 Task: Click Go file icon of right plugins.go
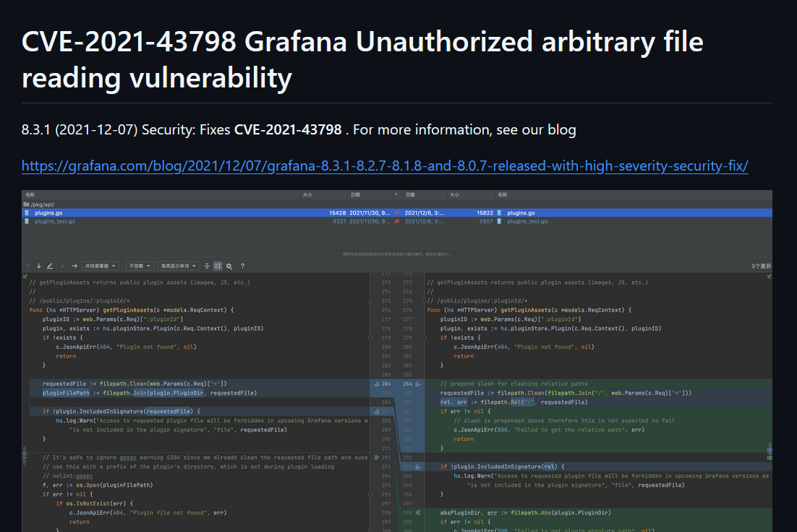[499, 213]
